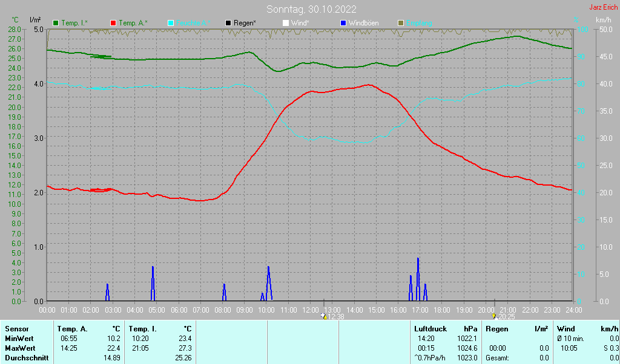This screenshot has height=364, width=620.
Task: Click the 27.3 indoor maximum value
Action: tap(185, 349)
